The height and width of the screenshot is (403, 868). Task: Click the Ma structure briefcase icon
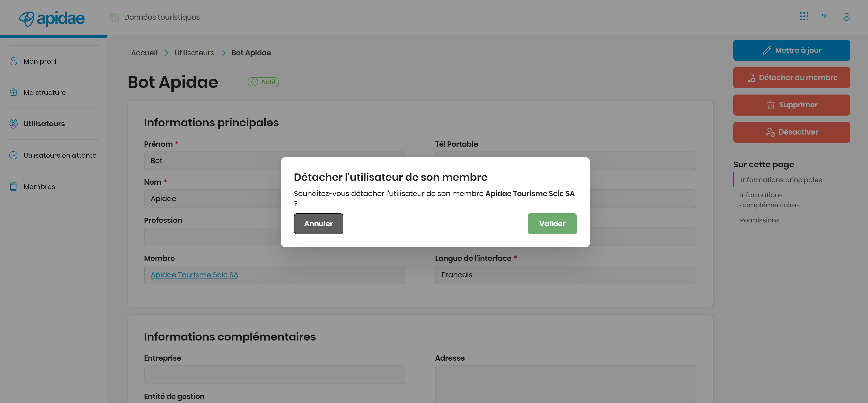13,92
